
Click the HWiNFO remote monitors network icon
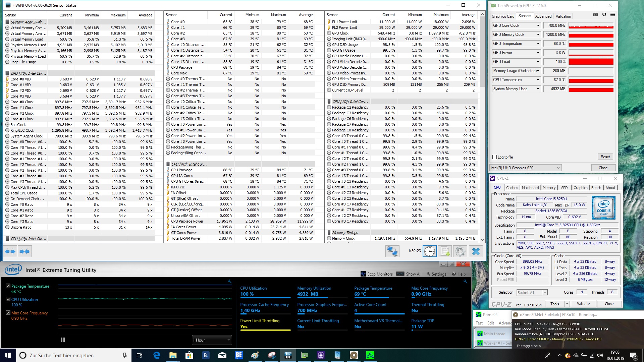pyautogui.click(x=392, y=251)
